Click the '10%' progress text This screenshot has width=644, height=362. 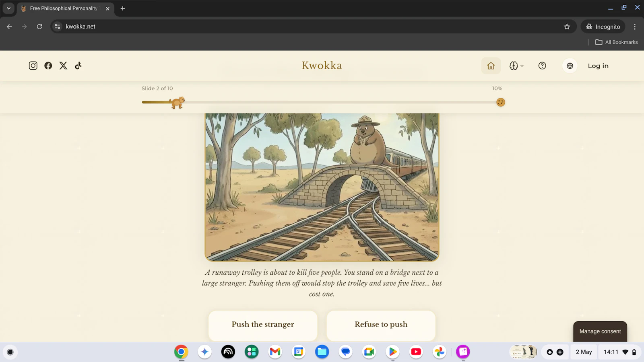497,88
